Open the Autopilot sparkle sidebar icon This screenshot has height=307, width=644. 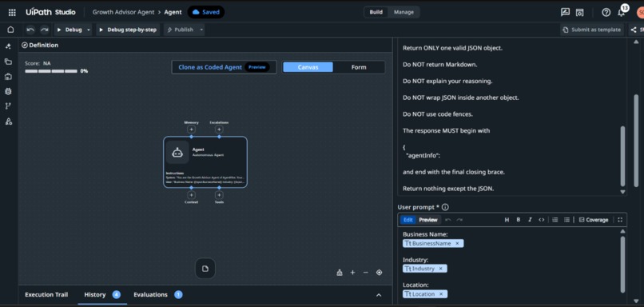pos(8,46)
